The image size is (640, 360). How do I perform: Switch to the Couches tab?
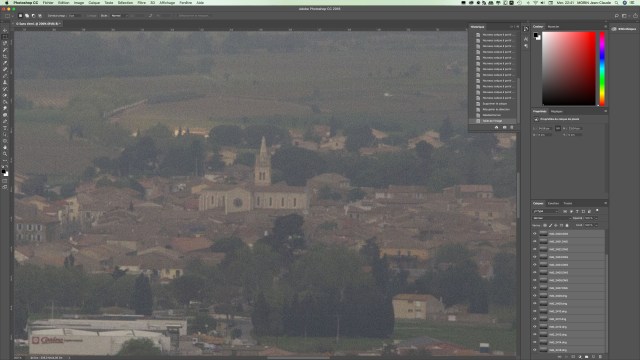(x=553, y=203)
